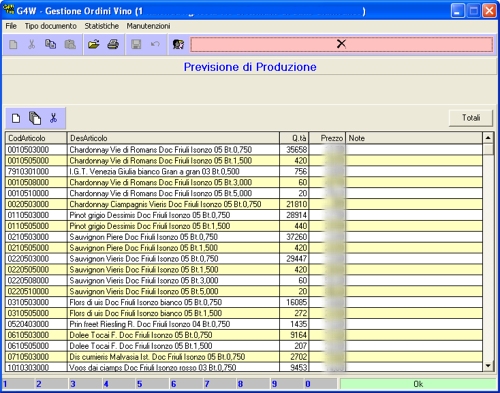Click the grid scrollbar down arrow

pos(488,366)
